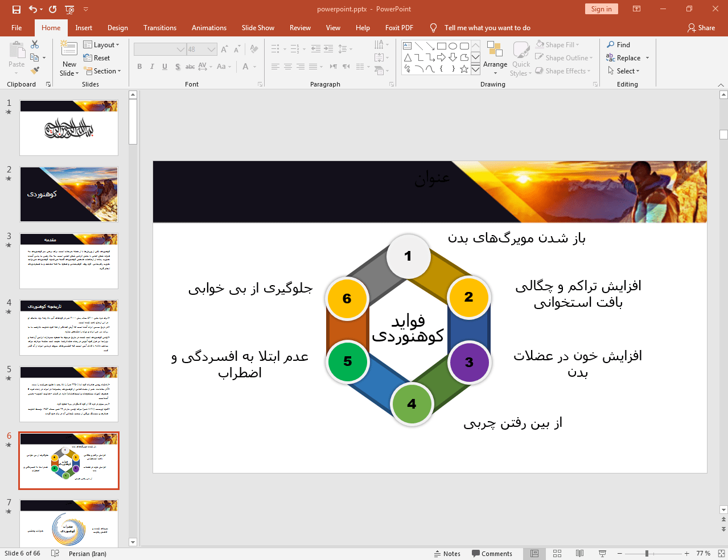
Task: Switch to the Insert tab
Action: point(84,28)
